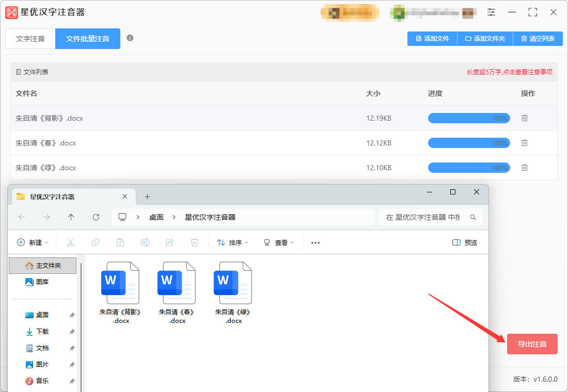Click the Rename icon in Explorer toolbar
Screen dimensions: 568x392
pyautogui.click(x=145, y=242)
